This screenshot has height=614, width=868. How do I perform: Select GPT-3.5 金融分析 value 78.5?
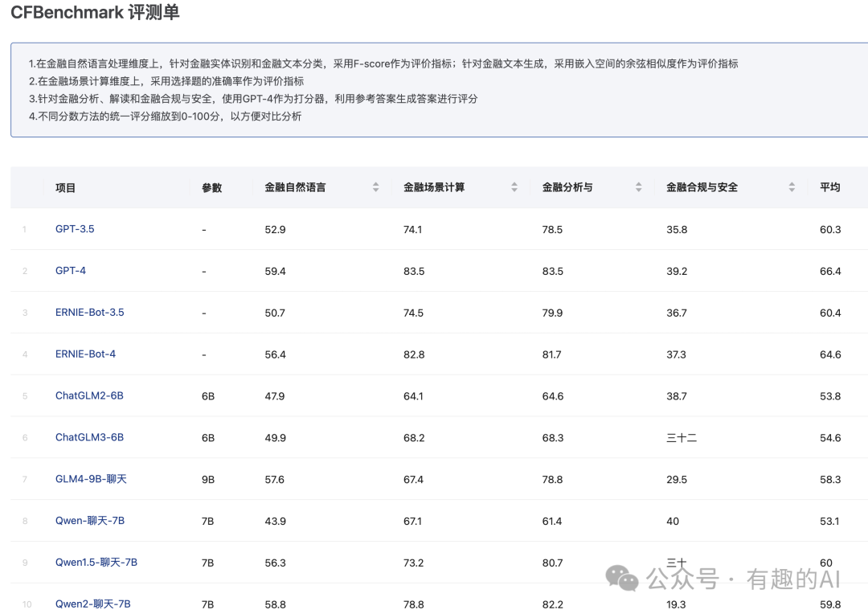click(552, 229)
